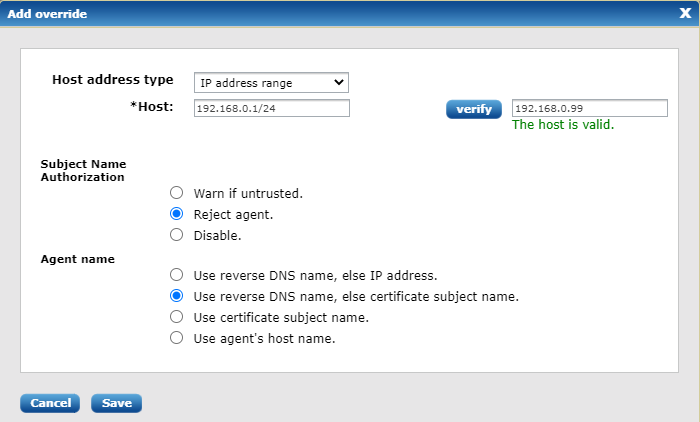700x422 pixels.
Task: Select 'Use reverse DNS name, else IP address'
Action: pyautogui.click(x=177, y=274)
